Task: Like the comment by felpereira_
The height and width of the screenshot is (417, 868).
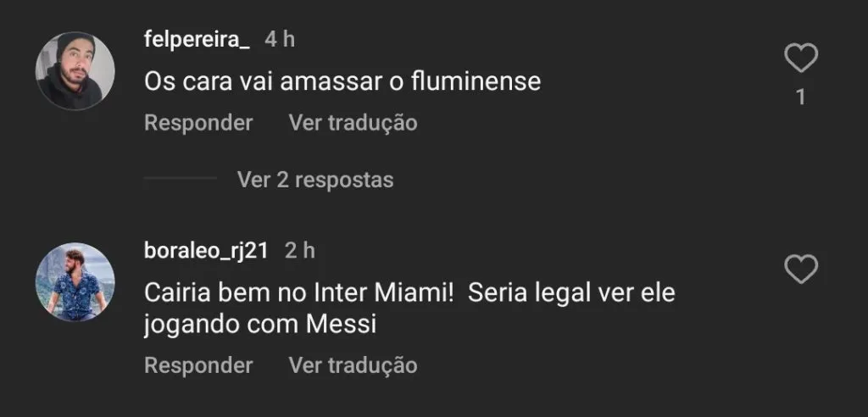Action: click(x=800, y=59)
